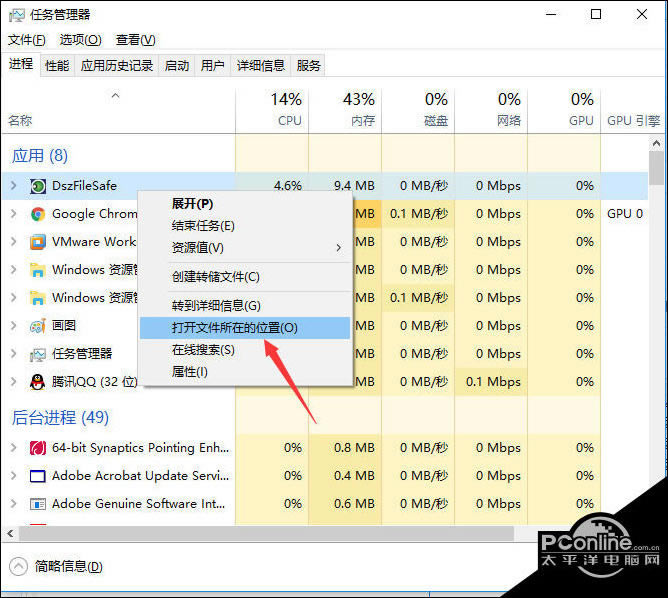668x598 pixels.
Task: Choose 属性(I) in context menu
Action: tap(245, 372)
